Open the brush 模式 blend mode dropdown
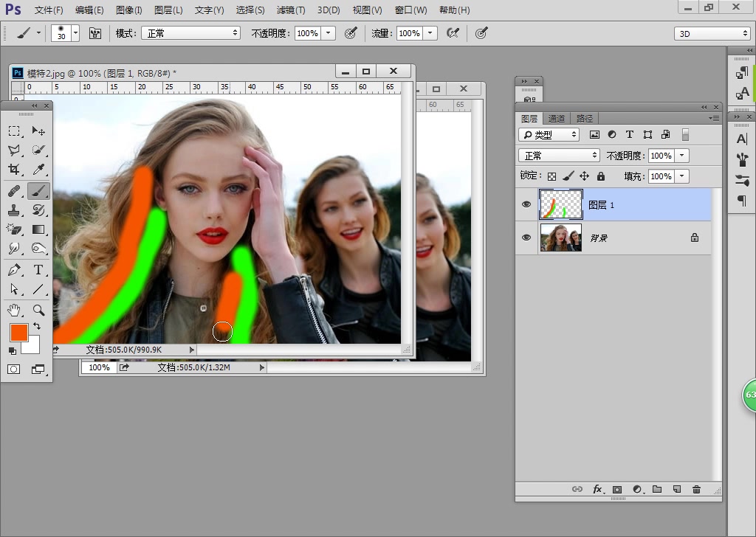756x537 pixels. tap(192, 33)
